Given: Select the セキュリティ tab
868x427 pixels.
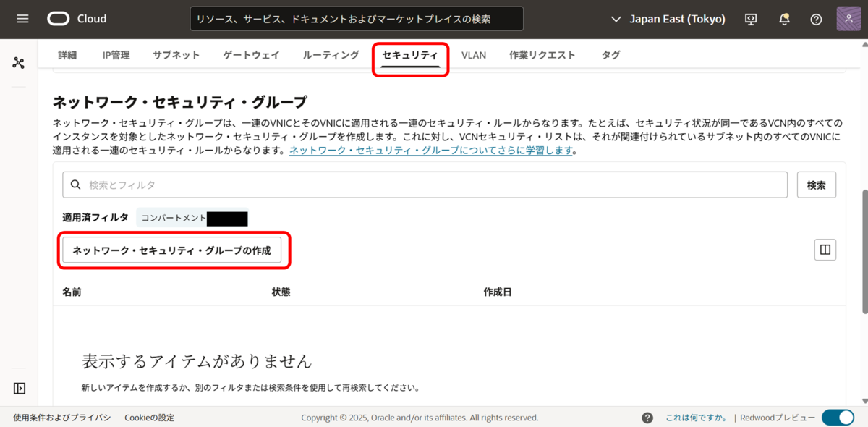Looking at the screenshot, I should click(410, 55).
